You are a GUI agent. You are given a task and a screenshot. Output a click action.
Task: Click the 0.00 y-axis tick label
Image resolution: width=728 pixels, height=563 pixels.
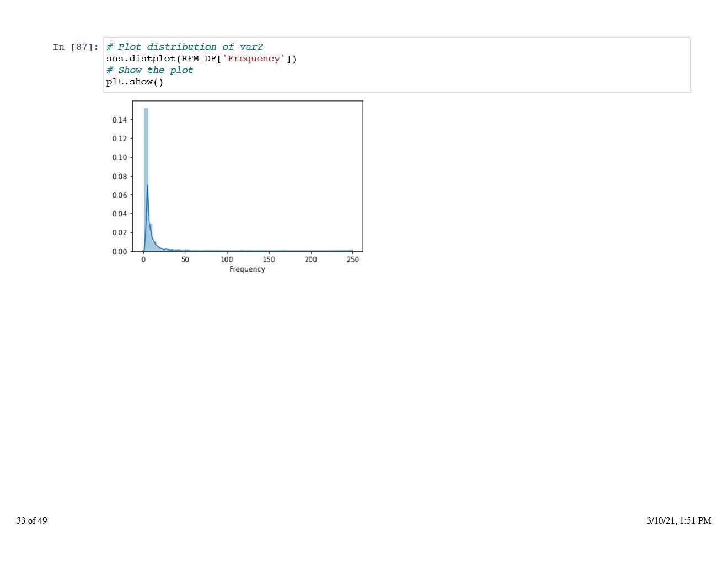click(x=119, y=252)
